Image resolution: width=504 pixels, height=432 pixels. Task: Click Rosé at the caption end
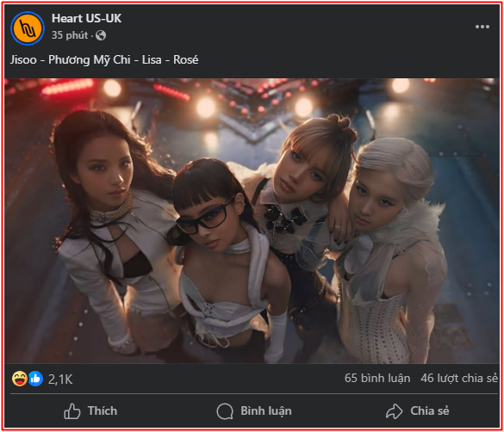point(186,59)
